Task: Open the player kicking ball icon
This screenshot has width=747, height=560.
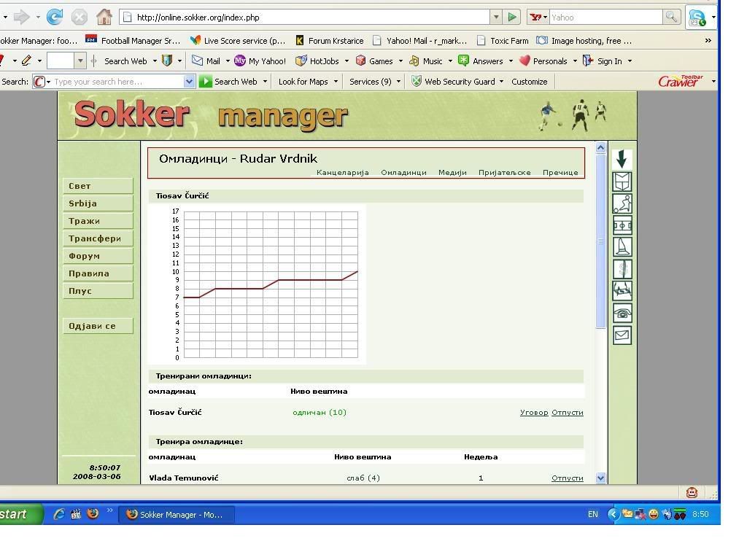Action: (622, 203)
